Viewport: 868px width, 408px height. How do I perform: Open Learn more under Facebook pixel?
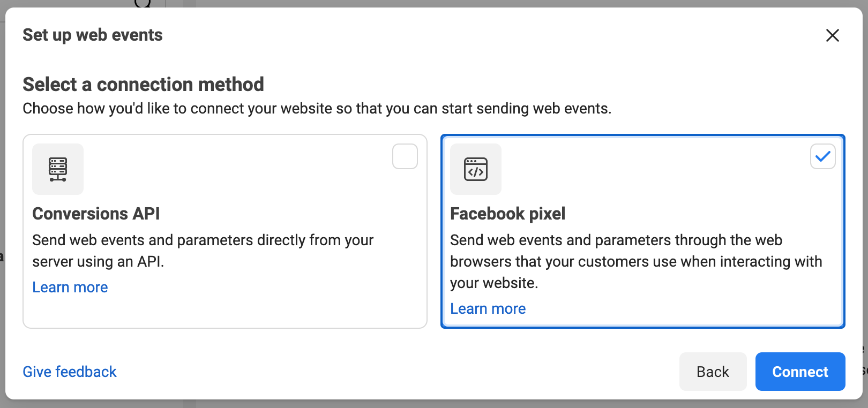[x=488, y=309]
